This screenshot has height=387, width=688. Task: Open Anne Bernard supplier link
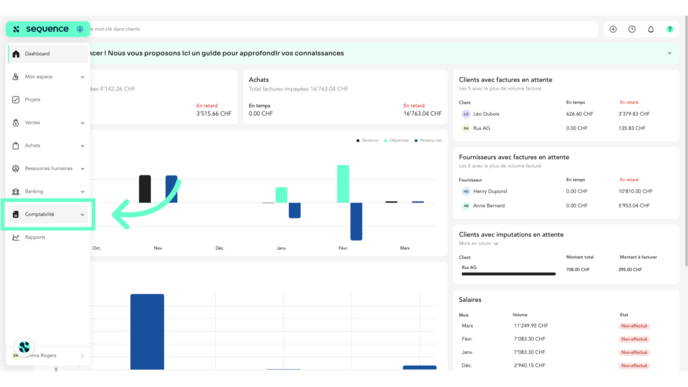pos(489,206)
